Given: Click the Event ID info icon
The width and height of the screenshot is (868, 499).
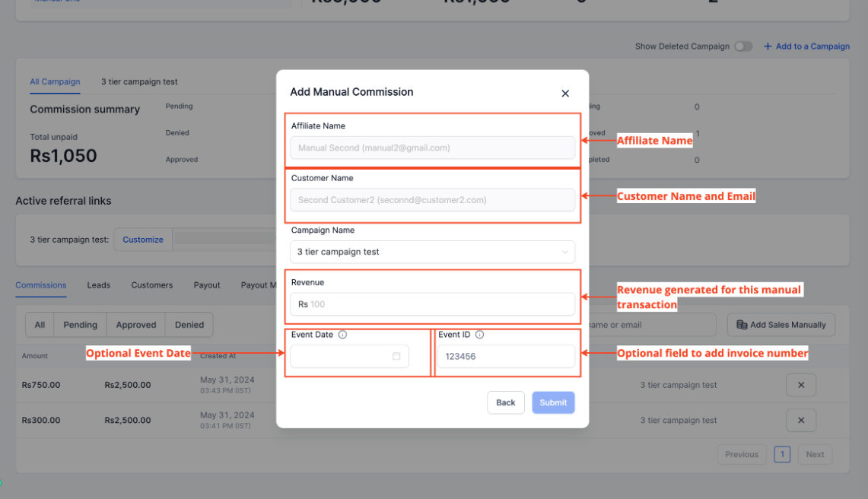Looking at the screenshot, I should (x=479, y=335).
